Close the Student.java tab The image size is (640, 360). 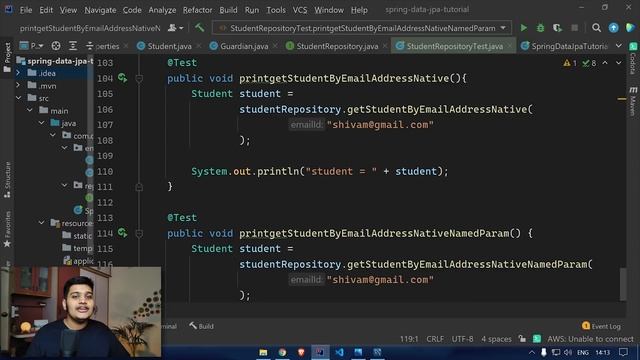click(198, 46)
